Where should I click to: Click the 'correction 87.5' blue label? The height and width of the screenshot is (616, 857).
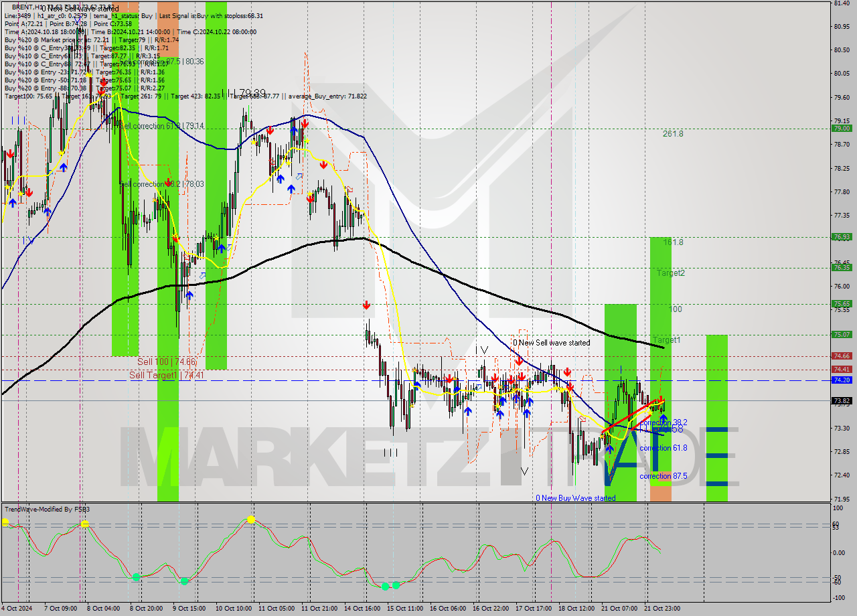tap(663, 476)
